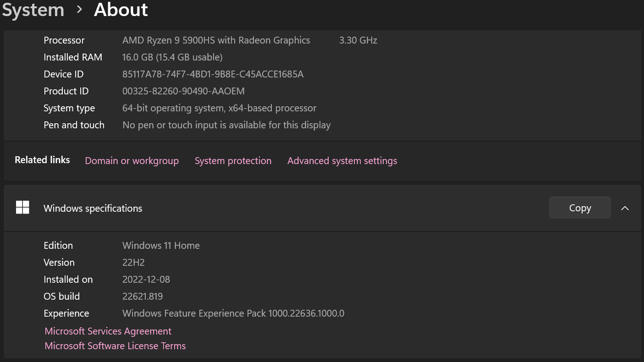Select the processor name AMD Ryzen 9 5900HS
The width and height of the screenshot is (644, 362).
tap(216, 40)
